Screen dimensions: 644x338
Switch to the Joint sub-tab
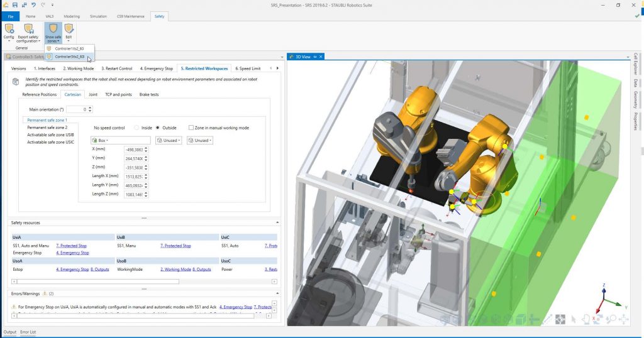93,94
